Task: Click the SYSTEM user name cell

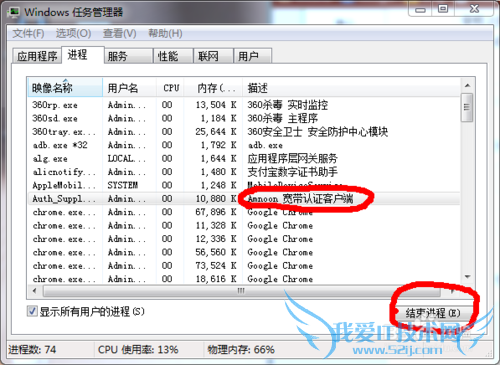Action: [x=122, y=185]
